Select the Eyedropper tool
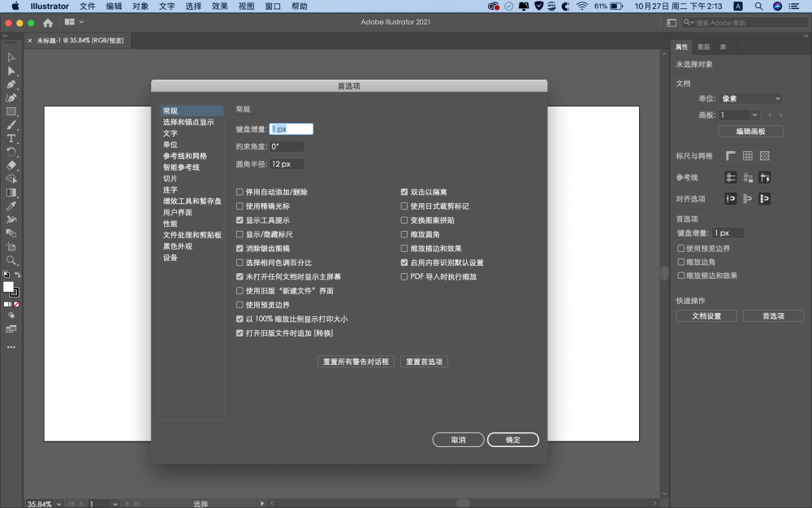The height and width of the screenshot is (508, 812). 11,206
